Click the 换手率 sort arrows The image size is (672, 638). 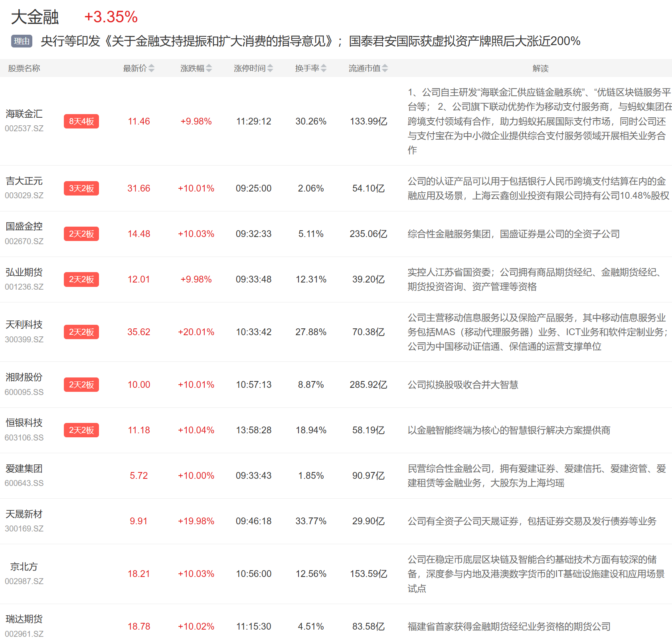tap(324, 68)
